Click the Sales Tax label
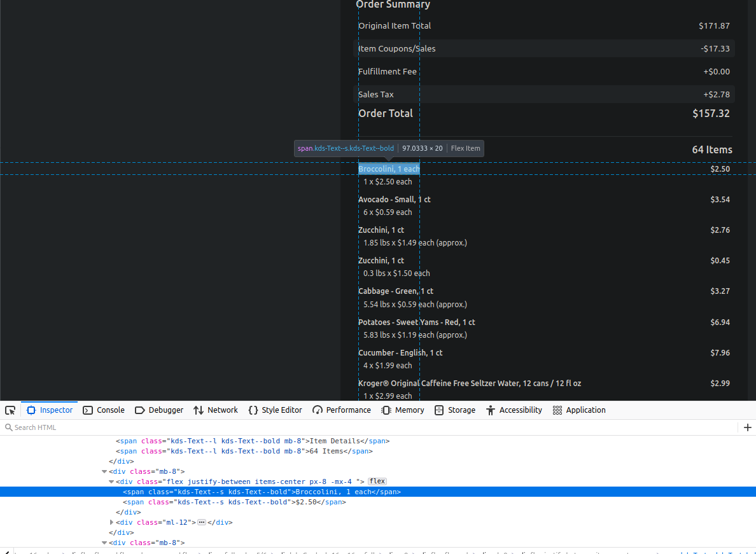The image size is (756, 554). coord(376,94)
